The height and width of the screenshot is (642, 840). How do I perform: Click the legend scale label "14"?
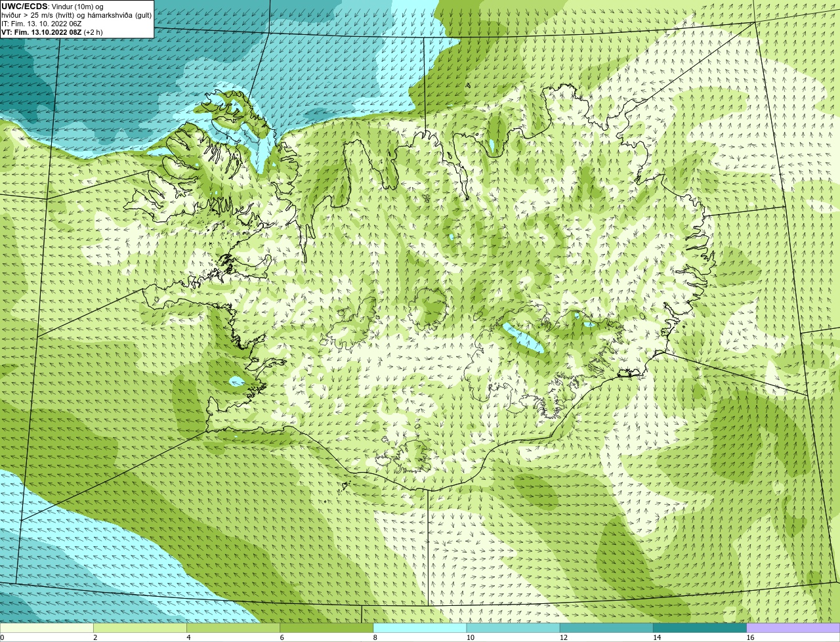(x=657, y=637)
